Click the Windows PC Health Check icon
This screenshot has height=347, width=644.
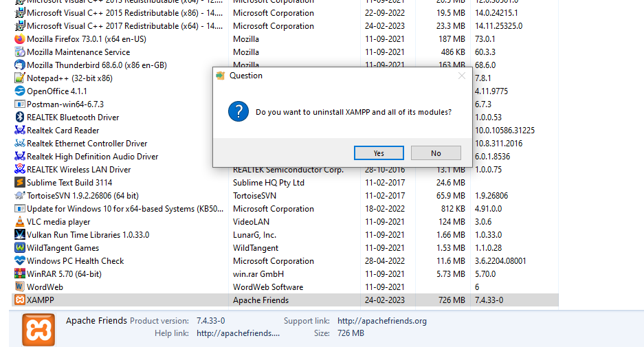[x=20, y=261]
